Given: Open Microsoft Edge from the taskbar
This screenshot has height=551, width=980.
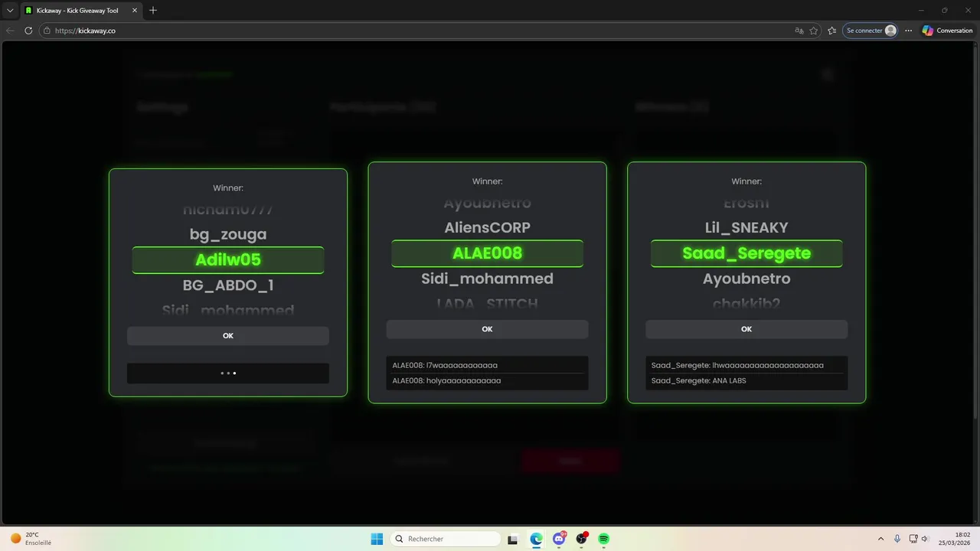Looking at the screenshot, I should point(537,539).
